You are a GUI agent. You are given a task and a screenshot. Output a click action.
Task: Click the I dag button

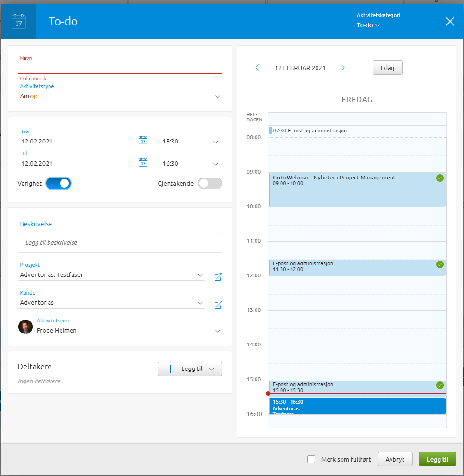point(387,68)
